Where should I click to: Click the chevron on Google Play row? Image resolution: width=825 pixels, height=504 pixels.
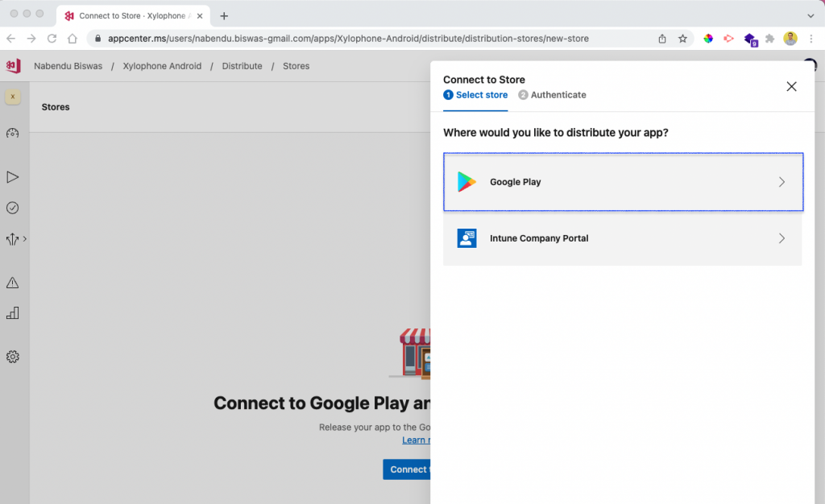point(781,182)
